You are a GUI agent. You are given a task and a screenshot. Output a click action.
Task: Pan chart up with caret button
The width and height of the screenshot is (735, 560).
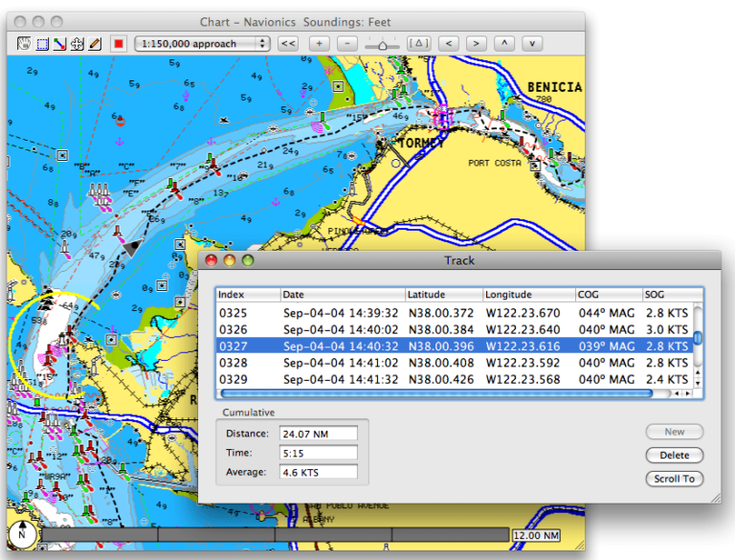pos(505,43)
